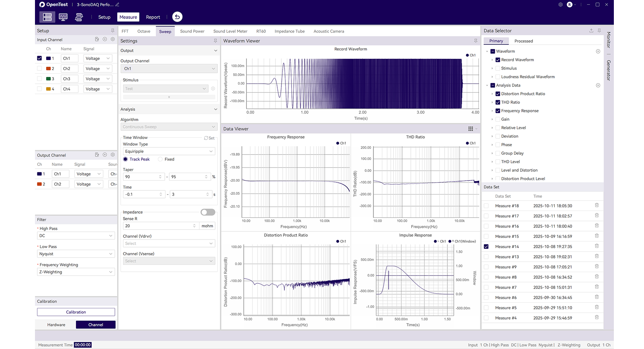
Task: Check the Gain analysis data checkbox
Action: [x=498, y=119]
